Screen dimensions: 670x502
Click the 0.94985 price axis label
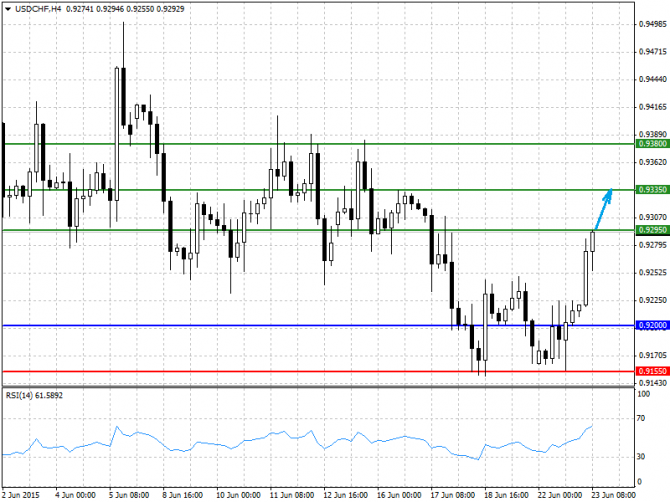tap(653, 24)
